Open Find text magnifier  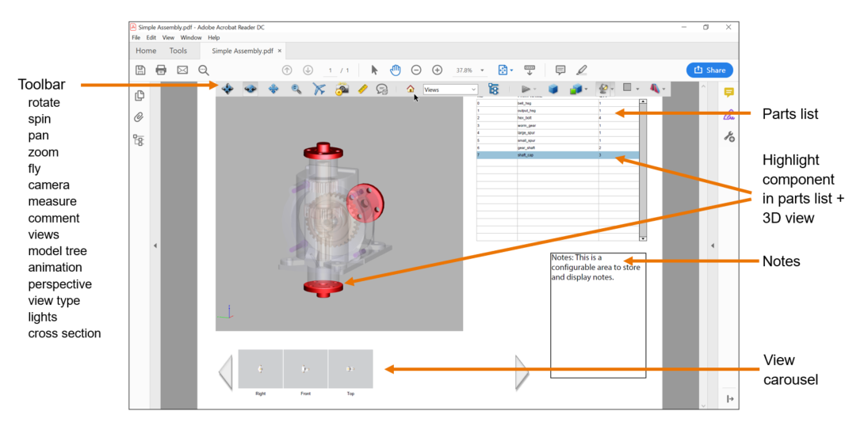pos(204,70)
